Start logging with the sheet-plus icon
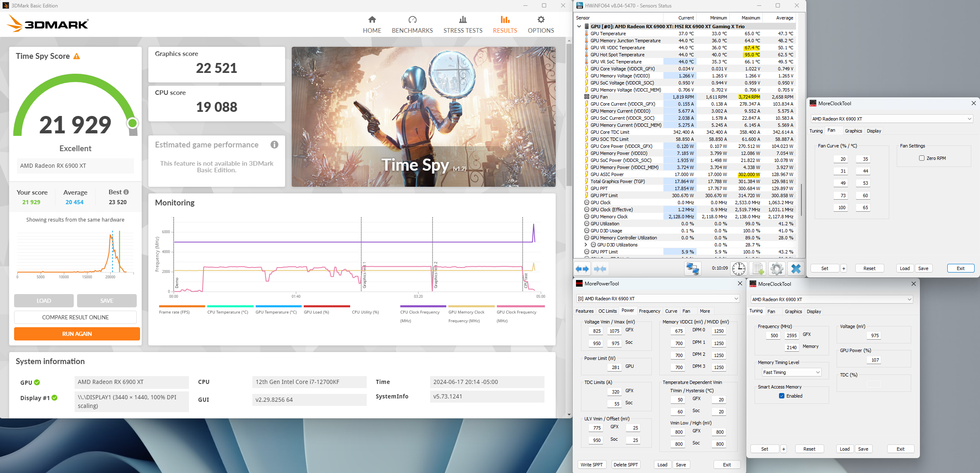Image resolution: width=980 pixels, height=473 pixels. [758, 269]
